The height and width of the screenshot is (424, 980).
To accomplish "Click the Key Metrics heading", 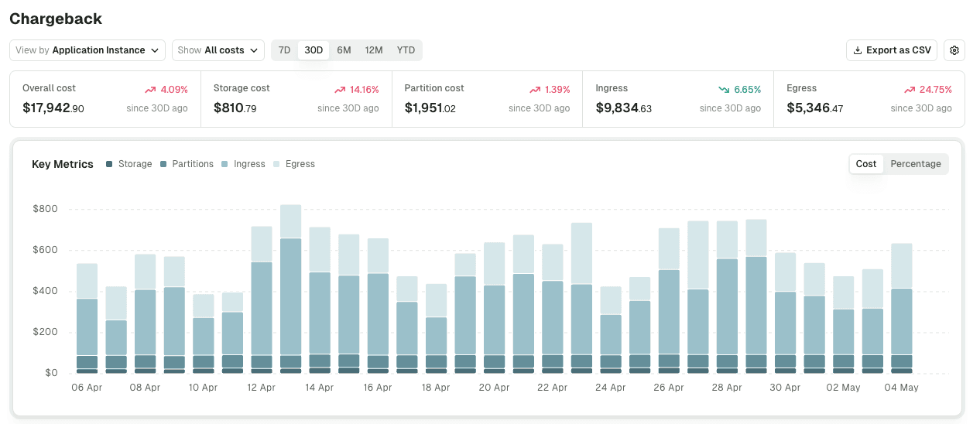I will pyautogui.click(x=63, y=164).
